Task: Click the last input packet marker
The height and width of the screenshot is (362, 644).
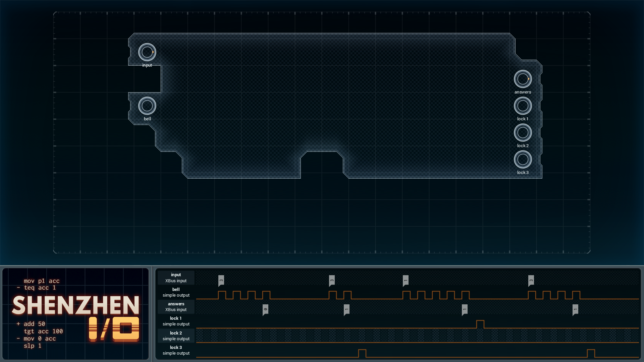Action: pyautogui.click(x=531, y=281)
